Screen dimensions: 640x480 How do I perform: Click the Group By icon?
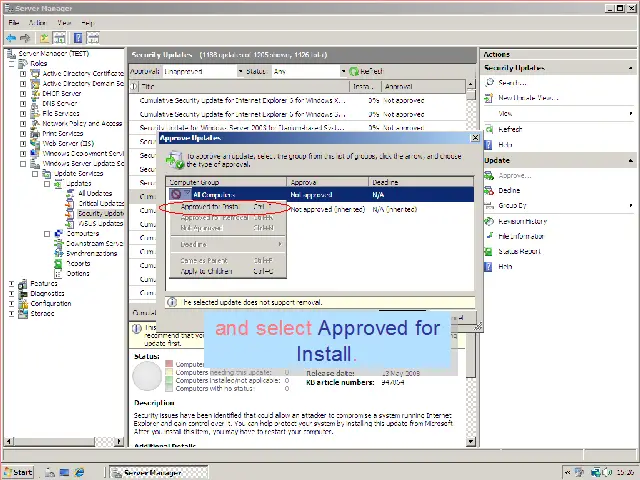(x=489, y=205)
